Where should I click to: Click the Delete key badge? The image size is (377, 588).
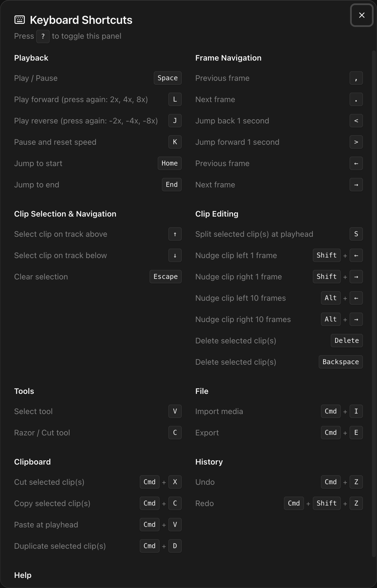click(346, 341)
